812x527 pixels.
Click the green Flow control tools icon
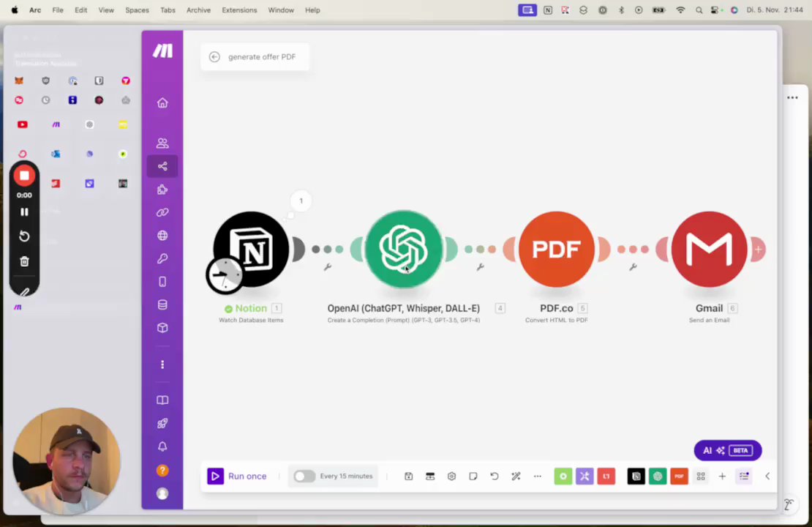tap(563, 476)
